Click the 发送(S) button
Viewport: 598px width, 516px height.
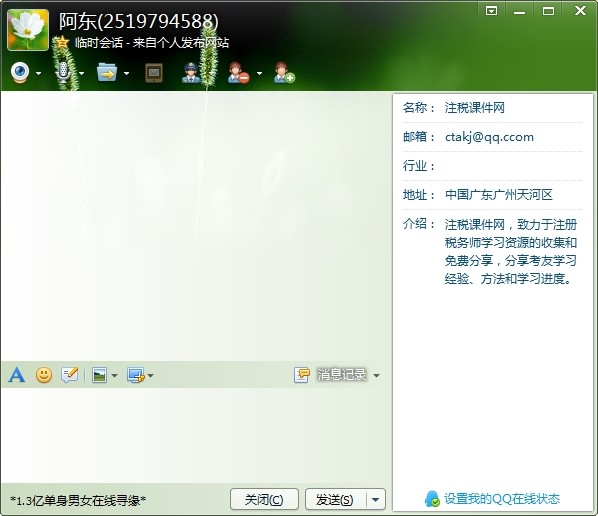(x=336, y=499)
